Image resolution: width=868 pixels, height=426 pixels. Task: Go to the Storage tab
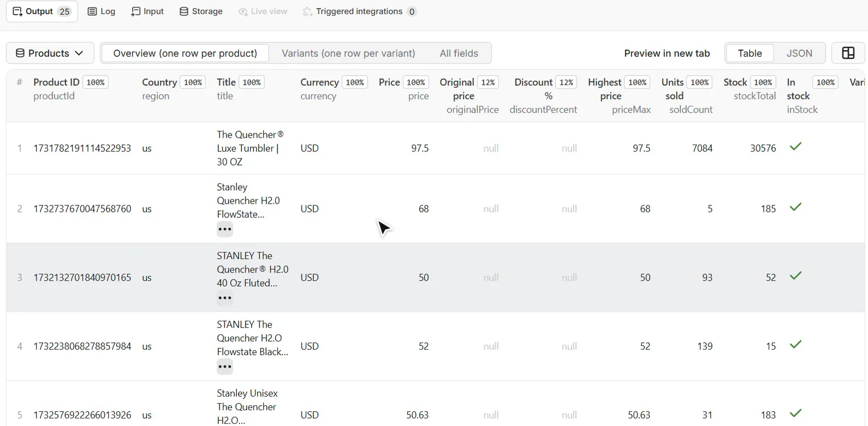click(x=201, y=11)
